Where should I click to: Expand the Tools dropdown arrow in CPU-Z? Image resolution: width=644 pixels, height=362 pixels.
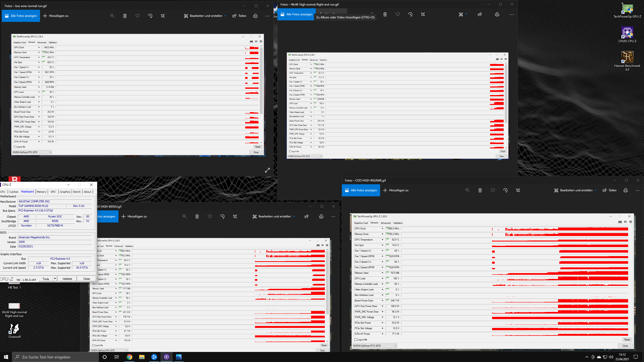click(x=55, y=279)
